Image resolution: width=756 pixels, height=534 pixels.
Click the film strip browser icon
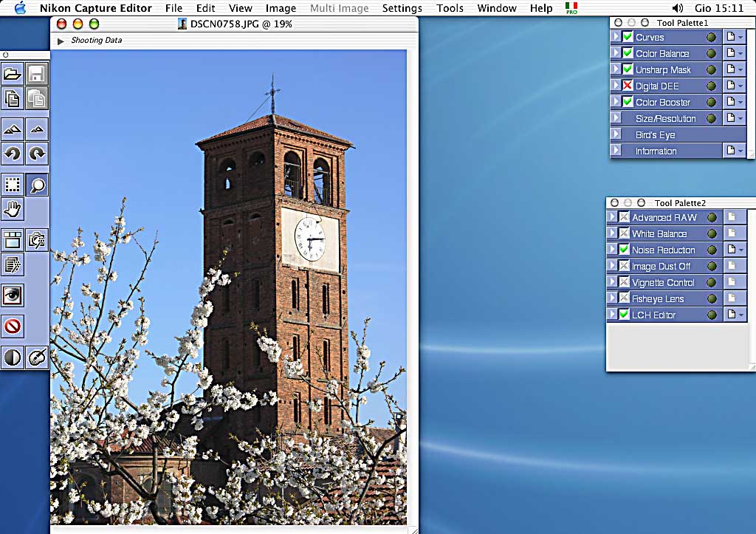12,240
